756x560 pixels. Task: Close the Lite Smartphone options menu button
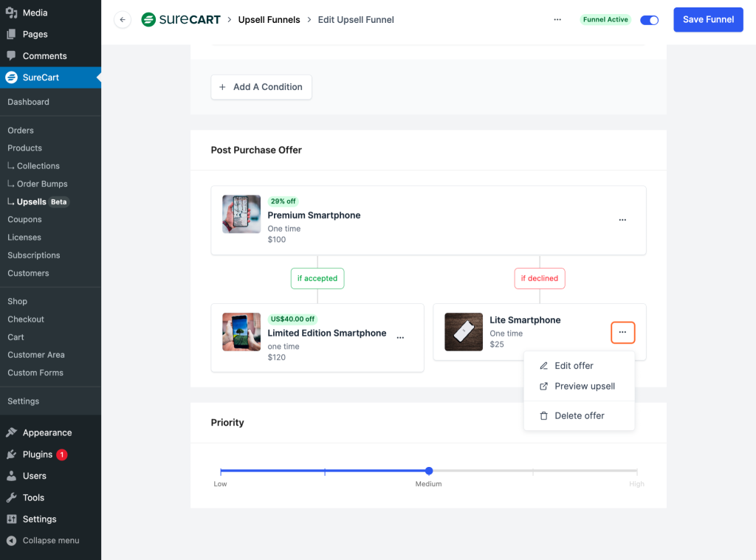622,333
